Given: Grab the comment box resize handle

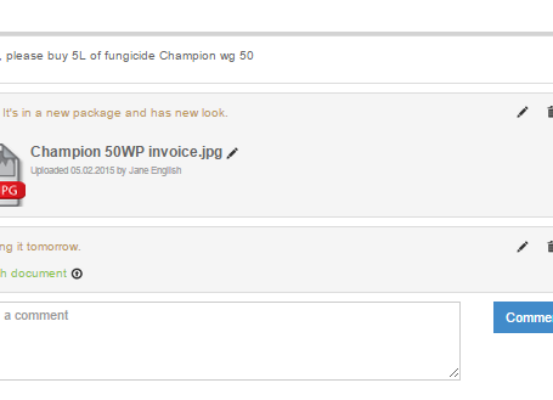Looking at the screenshot, I should [454, 373].
